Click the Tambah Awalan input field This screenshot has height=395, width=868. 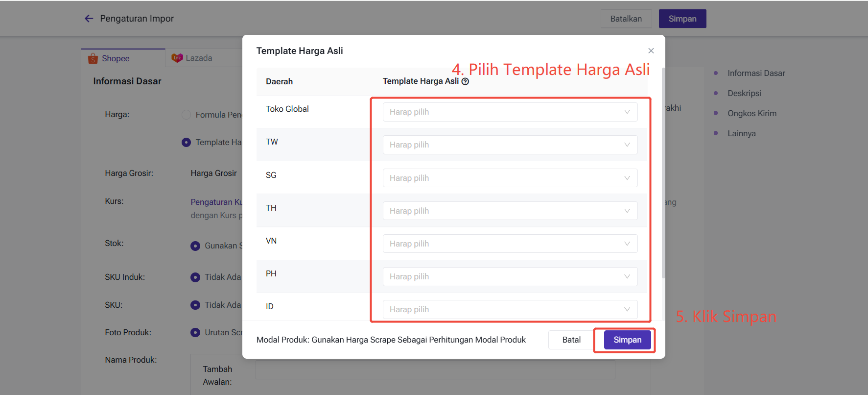(435, 369)
